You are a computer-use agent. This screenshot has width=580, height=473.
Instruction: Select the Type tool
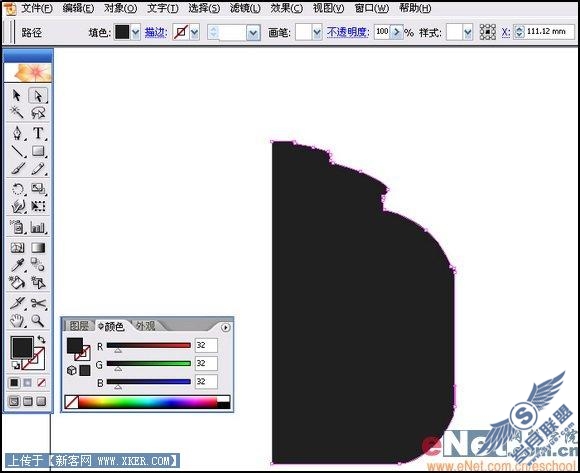[38, 133]
